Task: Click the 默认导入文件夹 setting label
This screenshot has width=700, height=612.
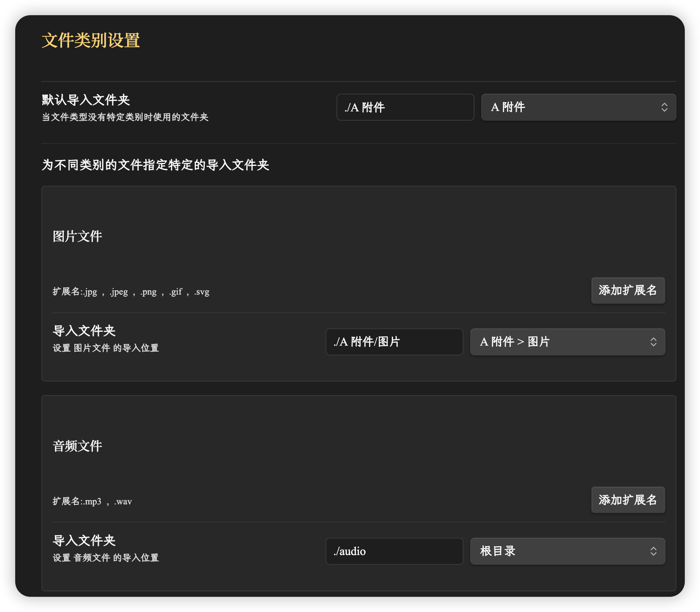Action: tap(86, 100)
